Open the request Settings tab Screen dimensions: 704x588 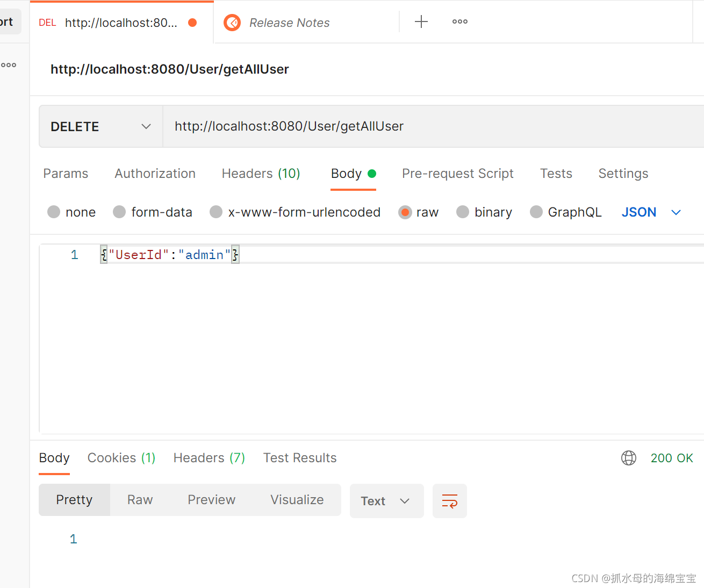pos(623,174)
